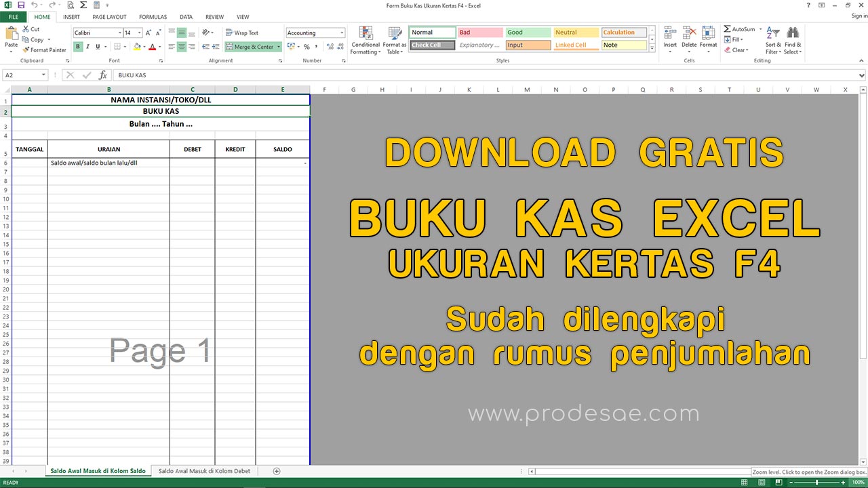Screen dimensions: 868x488
Task: Open Conditional Formatting menu
Action: coord(366,41)
